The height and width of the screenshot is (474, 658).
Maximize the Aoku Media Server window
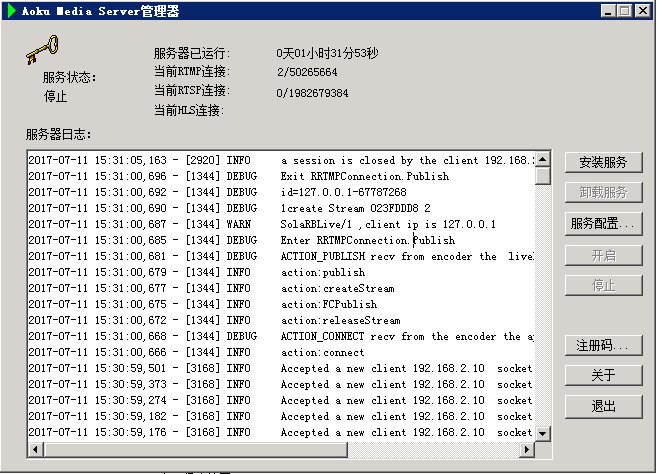[624, 11]
